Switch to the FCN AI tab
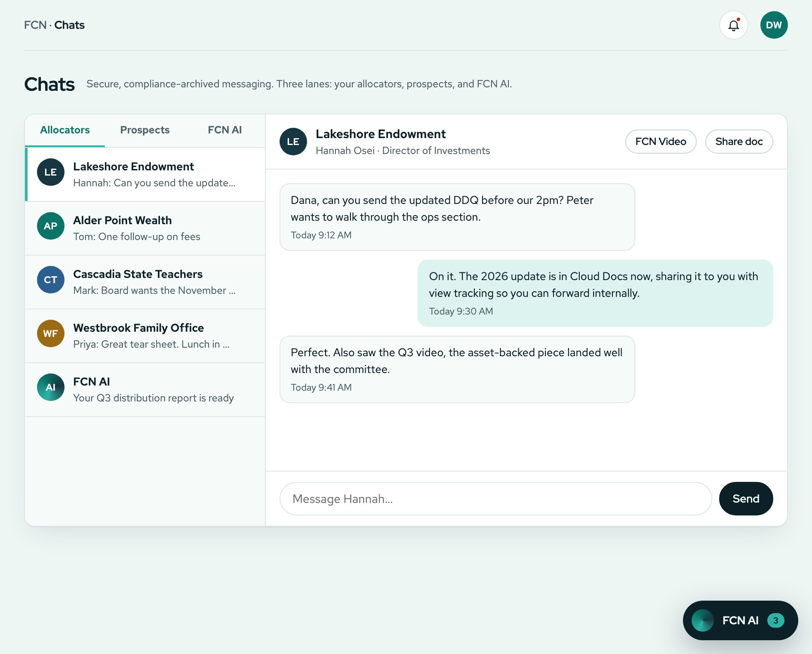This screenshot has width=812, height=654. click(x=225, y=130)
